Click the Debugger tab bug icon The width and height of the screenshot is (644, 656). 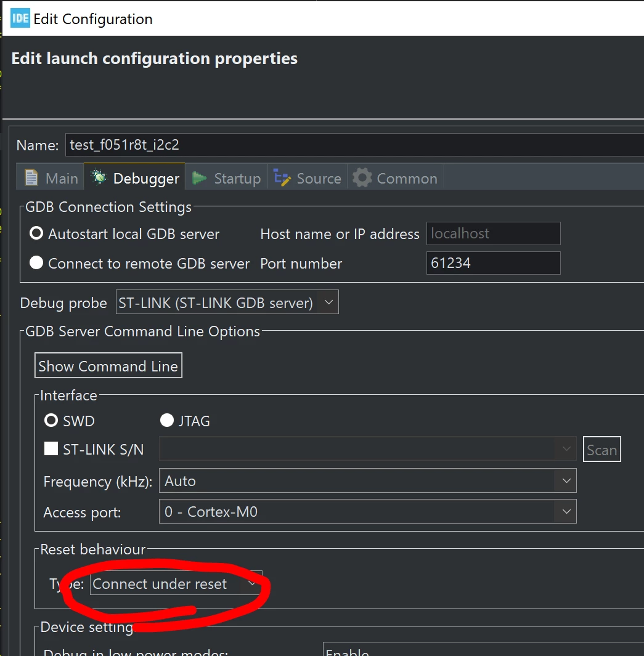click(99, 177)
